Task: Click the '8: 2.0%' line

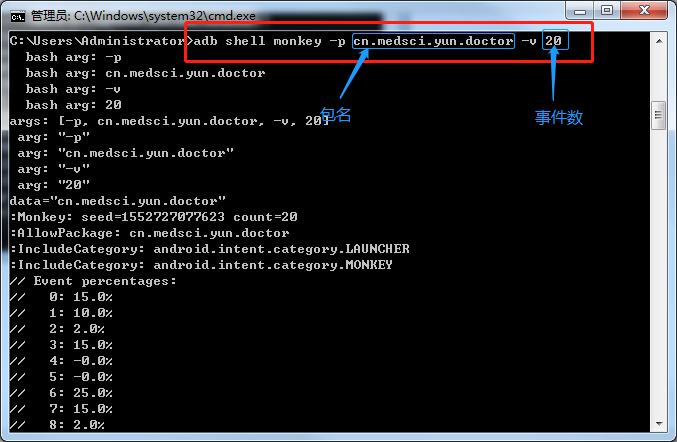Action: [57, 424]
